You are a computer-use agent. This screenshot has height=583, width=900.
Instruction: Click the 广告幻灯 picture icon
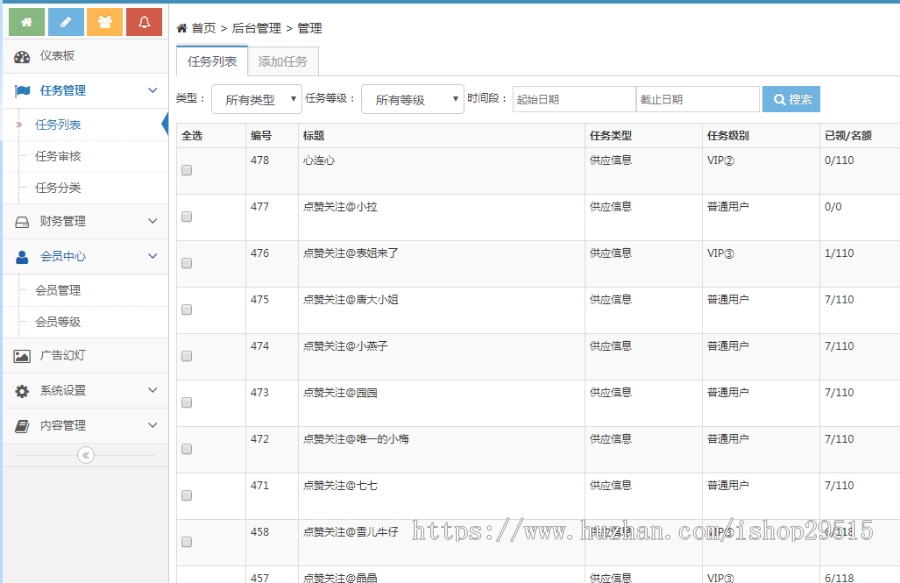pyautogui.click(x=22, y=356)
